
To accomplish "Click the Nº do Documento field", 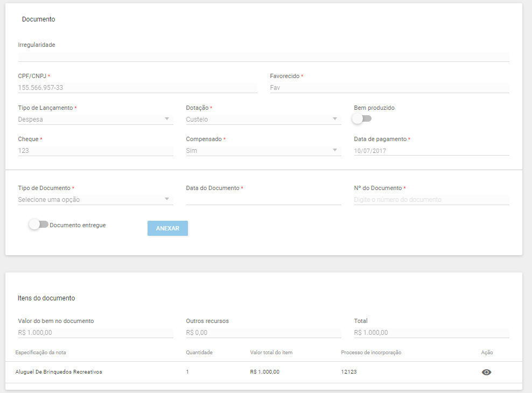I will (431, 200).
